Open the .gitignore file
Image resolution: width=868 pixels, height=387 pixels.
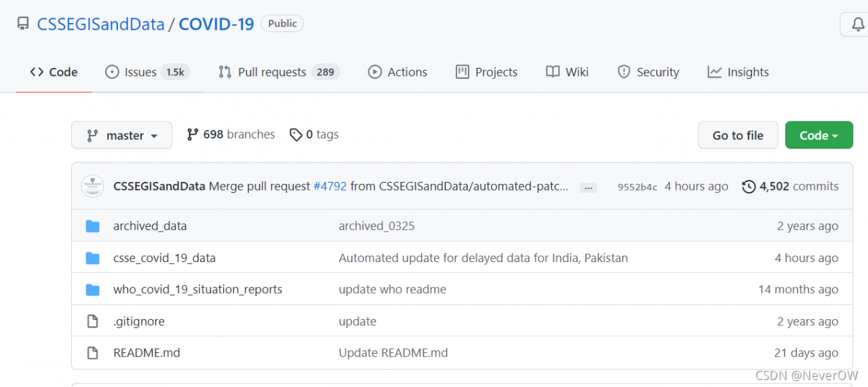(139, 321)
